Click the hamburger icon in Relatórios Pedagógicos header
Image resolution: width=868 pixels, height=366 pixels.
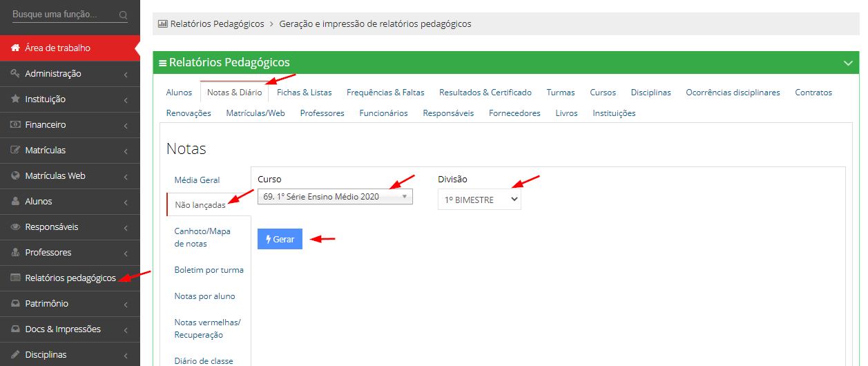coord(163,63)
